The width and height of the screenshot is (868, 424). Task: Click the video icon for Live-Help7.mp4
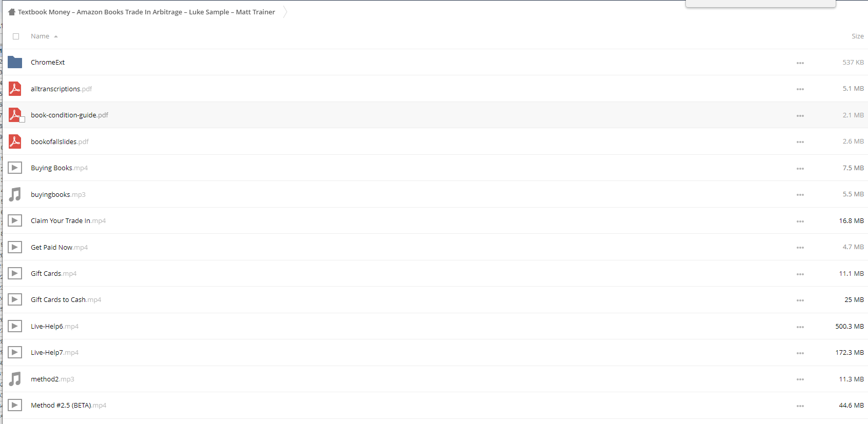15,352
